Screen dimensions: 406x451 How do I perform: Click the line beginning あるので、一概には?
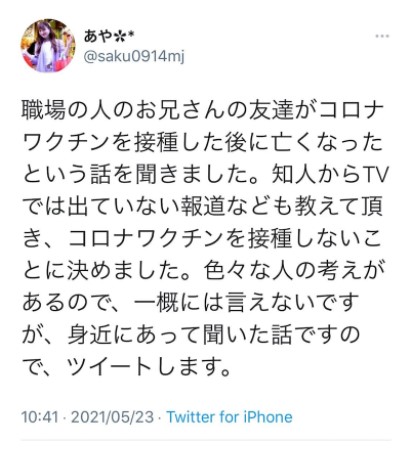coord(191,303)
